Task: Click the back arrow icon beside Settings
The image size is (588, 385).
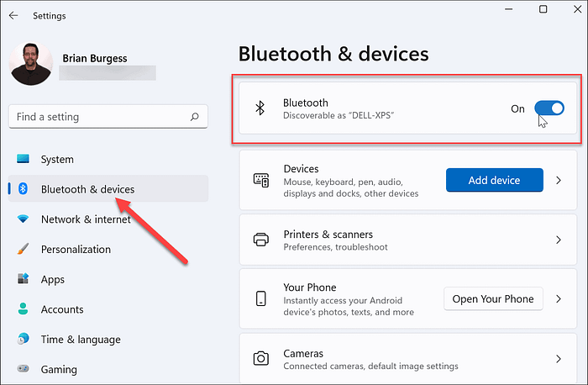Action: (x=13, y=15)
